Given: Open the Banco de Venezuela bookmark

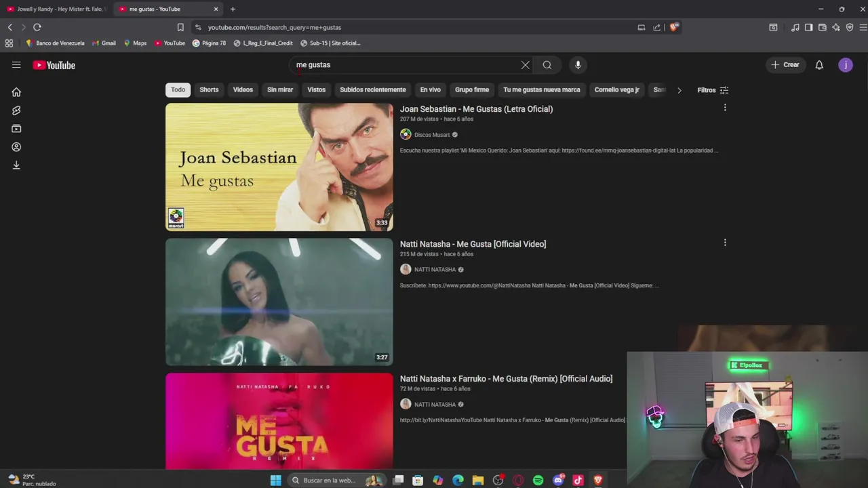Looking at the screenshot, I should pos(55,43).
